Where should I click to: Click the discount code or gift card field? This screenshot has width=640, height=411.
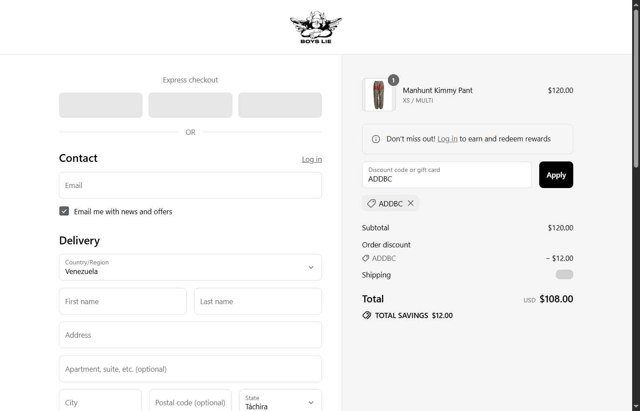point(447,175)
